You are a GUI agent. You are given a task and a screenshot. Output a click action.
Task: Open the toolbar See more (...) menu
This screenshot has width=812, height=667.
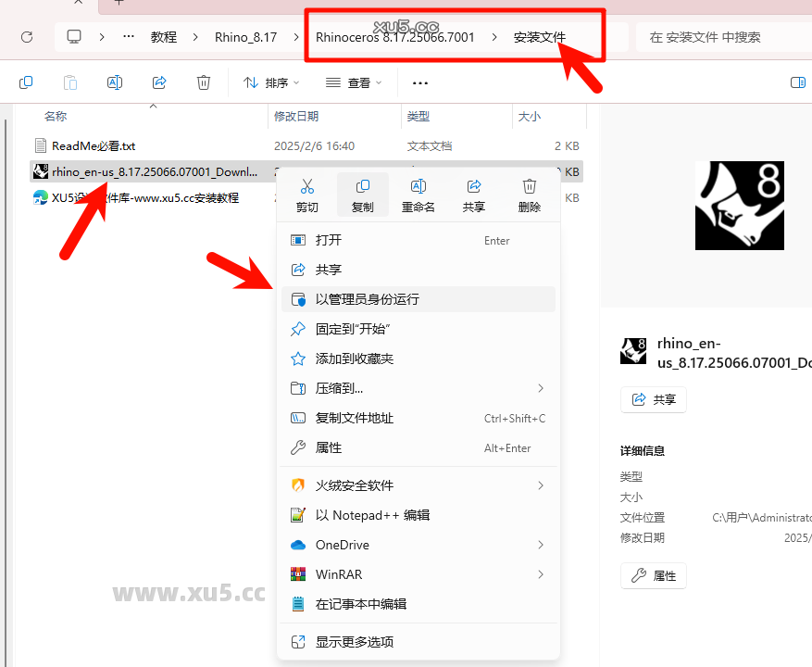tap(420, 82)
